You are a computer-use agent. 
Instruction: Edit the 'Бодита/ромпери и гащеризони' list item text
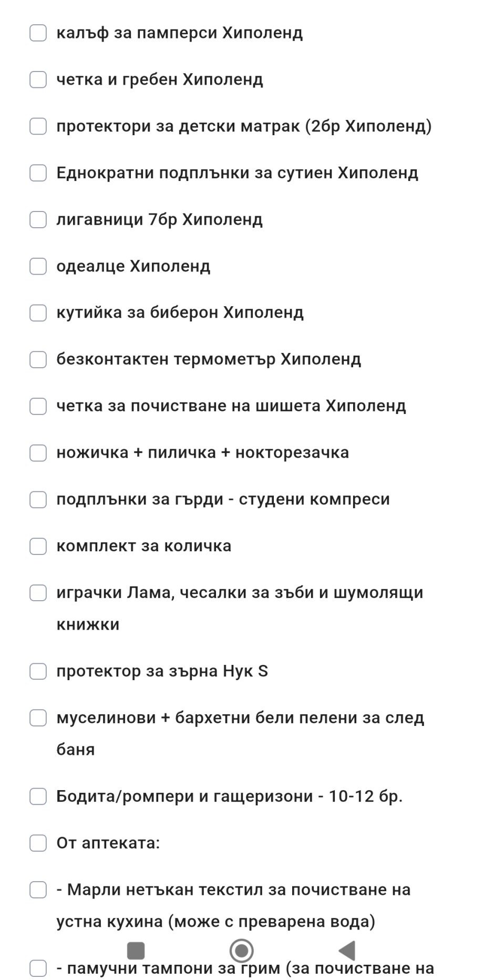229,796
